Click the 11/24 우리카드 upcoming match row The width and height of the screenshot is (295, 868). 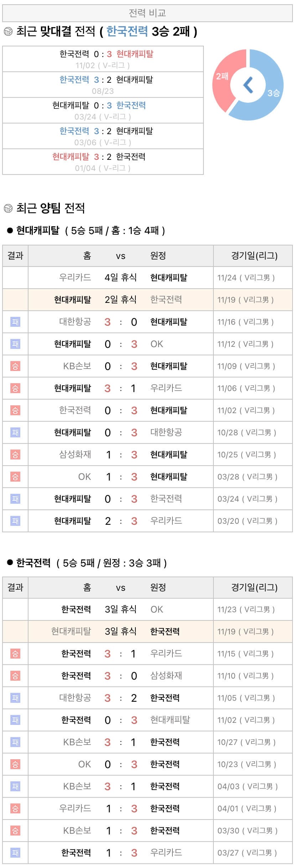pyautogui.click(x=147, y=278)
